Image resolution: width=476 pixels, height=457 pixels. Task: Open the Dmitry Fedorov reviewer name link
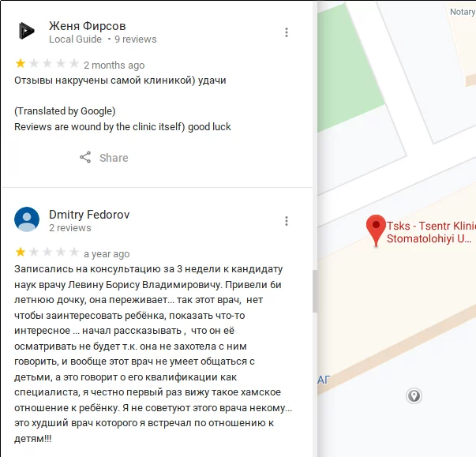point(89,215)
